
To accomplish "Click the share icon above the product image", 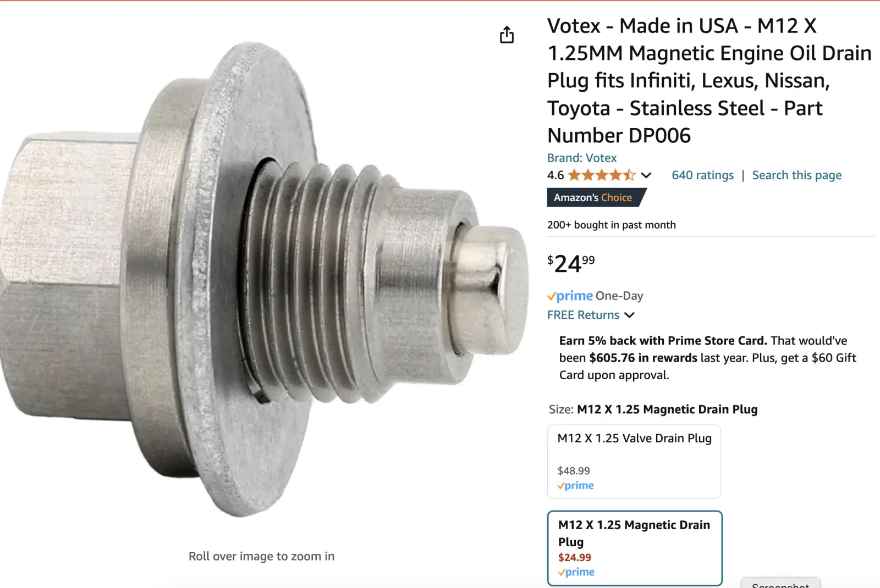I will click(x=507, y=35).
